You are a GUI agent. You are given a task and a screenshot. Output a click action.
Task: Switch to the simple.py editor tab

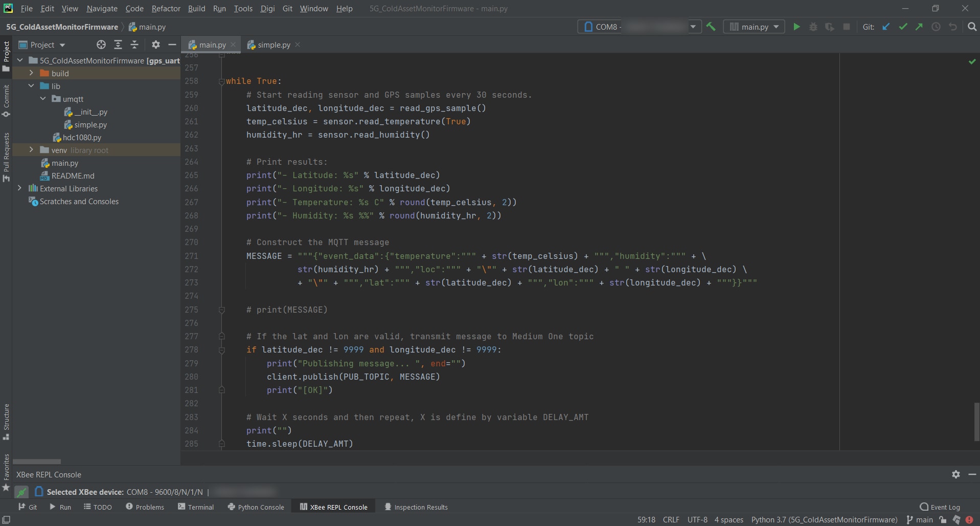(x=273, y=45)
